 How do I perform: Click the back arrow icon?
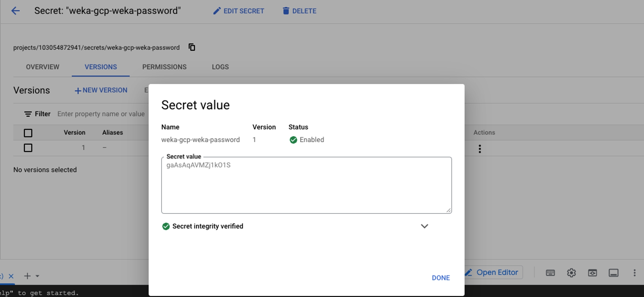pos(15,11)
